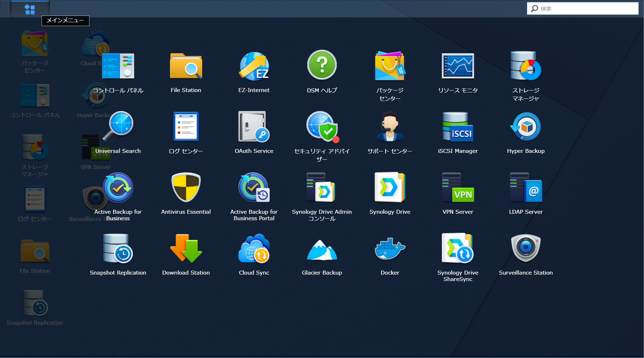The image size is (644, 358).
Task: Open セキュリティ アドバイザー
Action: coord(322,137)
